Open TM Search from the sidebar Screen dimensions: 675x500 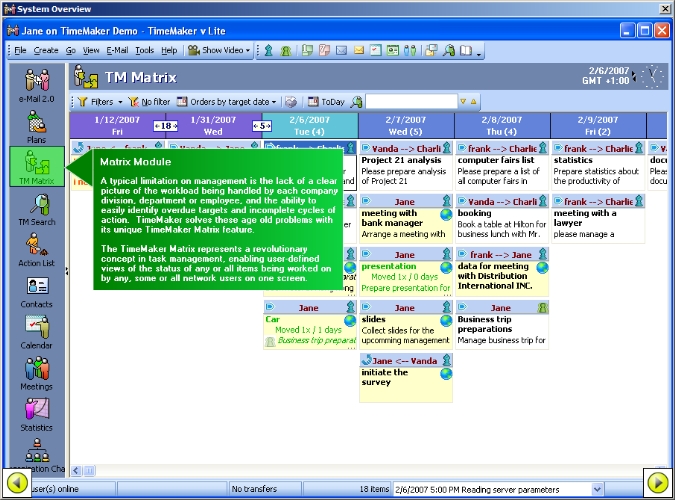pos(37,209)
